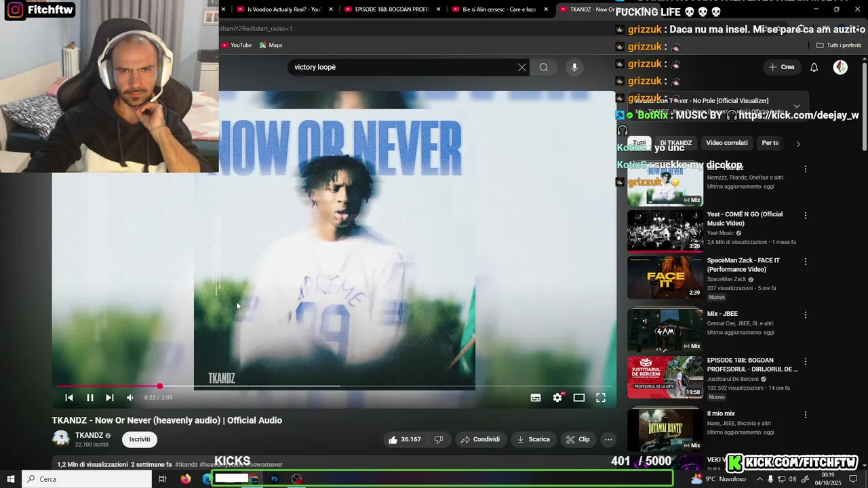868x488 pixels.
Task: Open the player settings gear
Action: click(557, 398)
